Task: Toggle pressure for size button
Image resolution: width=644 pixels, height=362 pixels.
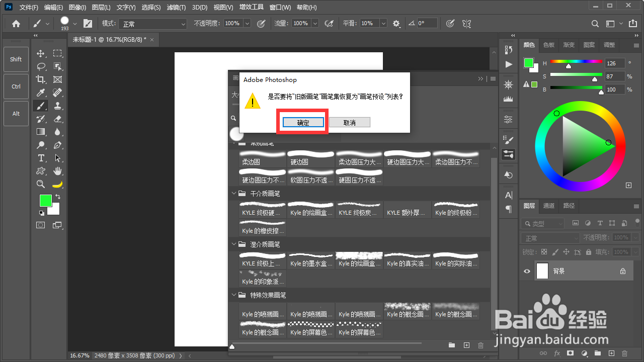Action: (x=450, y=24)
